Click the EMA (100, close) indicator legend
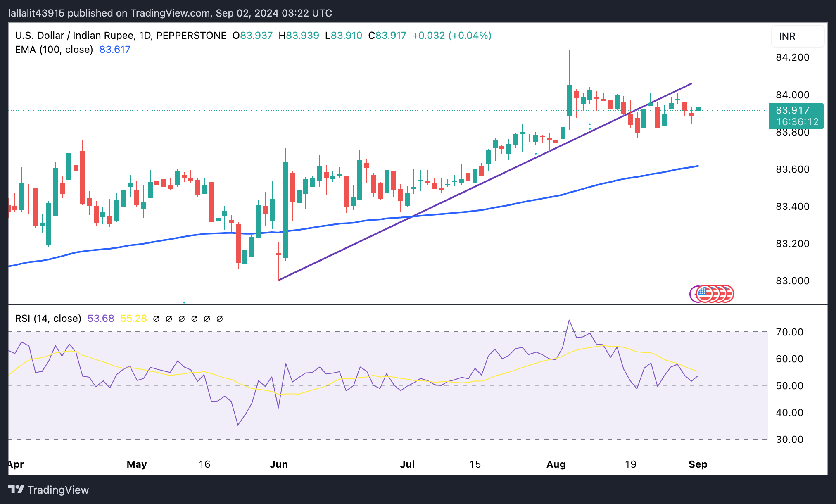The width and height of the screenshot is (836, 504). coord(54,50)
